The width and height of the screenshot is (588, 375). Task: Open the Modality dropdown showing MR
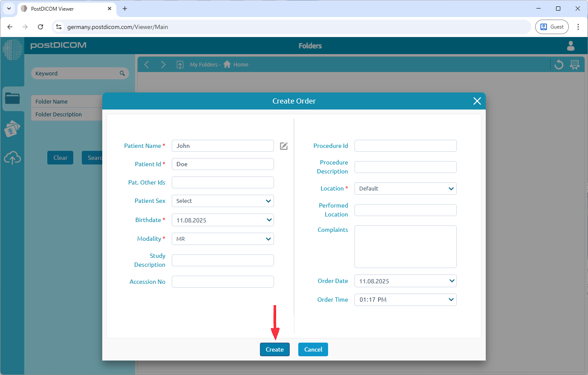tap(222, 239)
